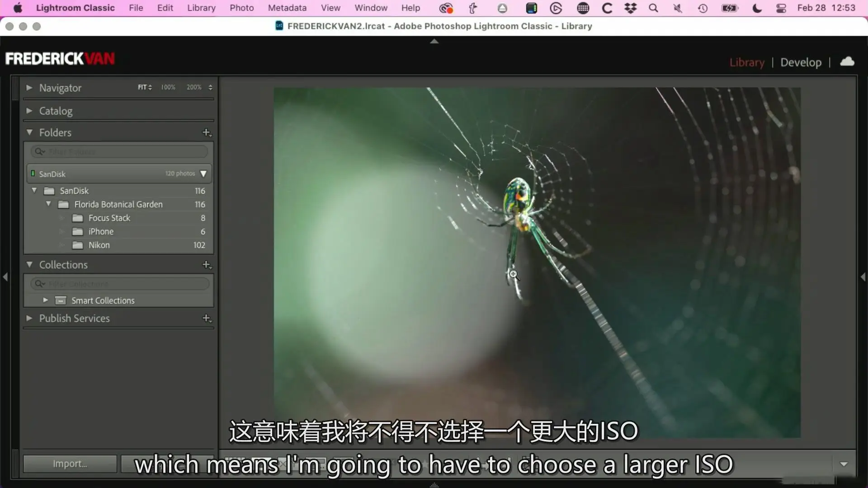Click the battery status icon
868x488 pixels.
[730, 8]
